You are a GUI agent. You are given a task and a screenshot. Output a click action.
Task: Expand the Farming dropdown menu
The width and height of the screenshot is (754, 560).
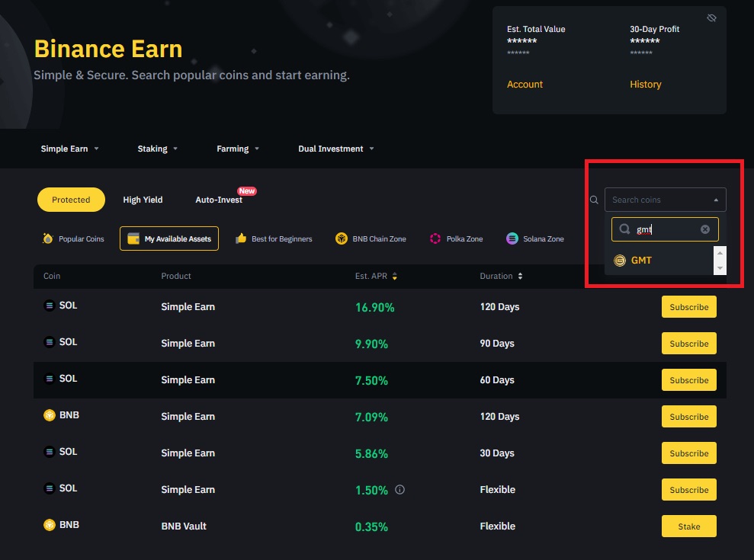pyautogui.click(x=238, y=149)
